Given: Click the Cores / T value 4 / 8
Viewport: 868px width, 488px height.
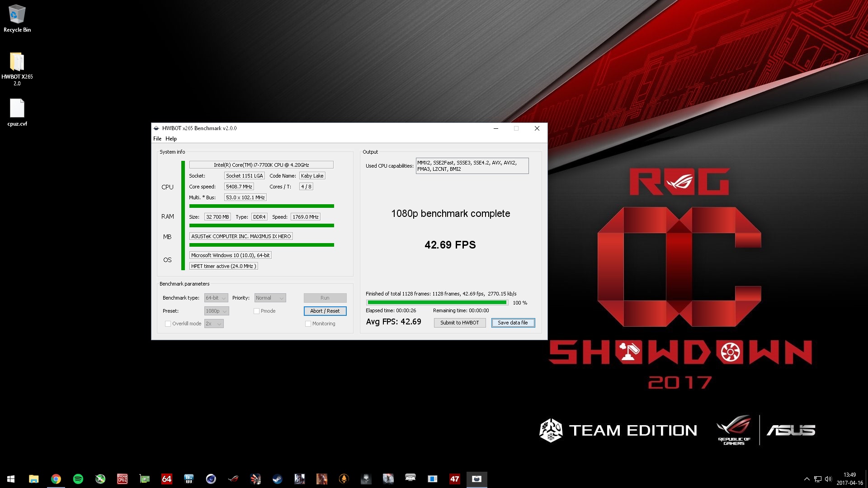Looking at the screenshot, I should [306, 187].
